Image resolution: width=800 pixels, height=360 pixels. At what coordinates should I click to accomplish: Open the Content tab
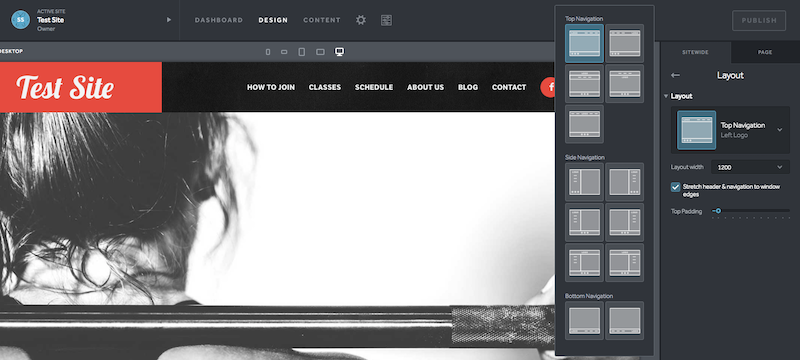322,20
